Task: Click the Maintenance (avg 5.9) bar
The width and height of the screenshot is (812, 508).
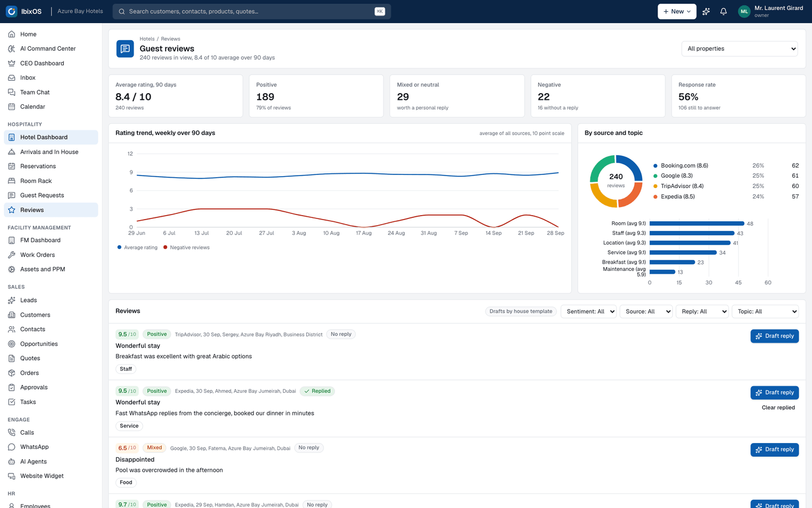Action: click(663, 272)
